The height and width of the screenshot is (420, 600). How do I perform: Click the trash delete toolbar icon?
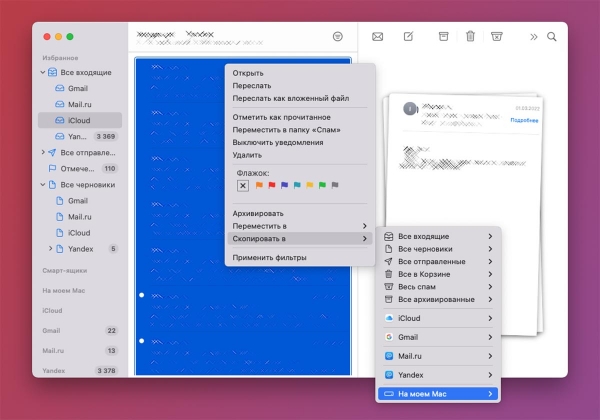(470, 36)
